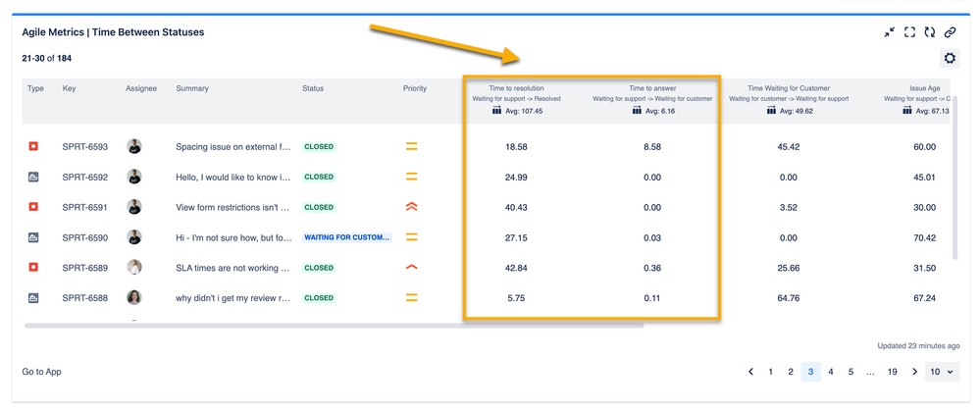The image size is (980, 411).
Task: Click the bug type icon for SPRT-6593
Action: pos(33,147)
